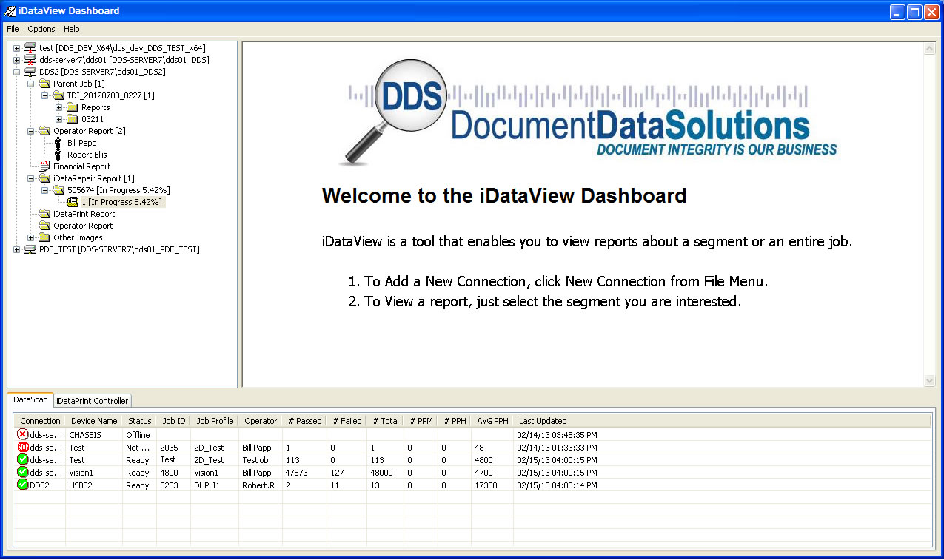Select the Financial Report tree label
Screen dimensions: 944x560
point(82,166)
